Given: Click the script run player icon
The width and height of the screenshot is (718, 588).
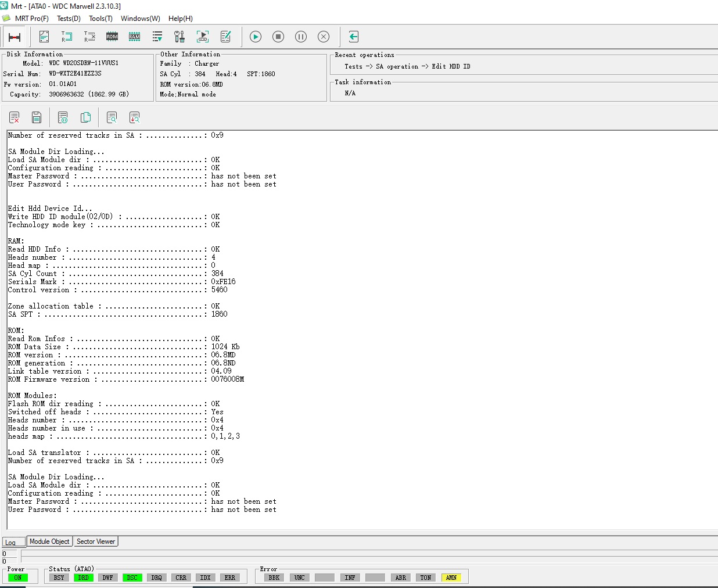Looking at the screenshot, I should [x=203, y=37].
